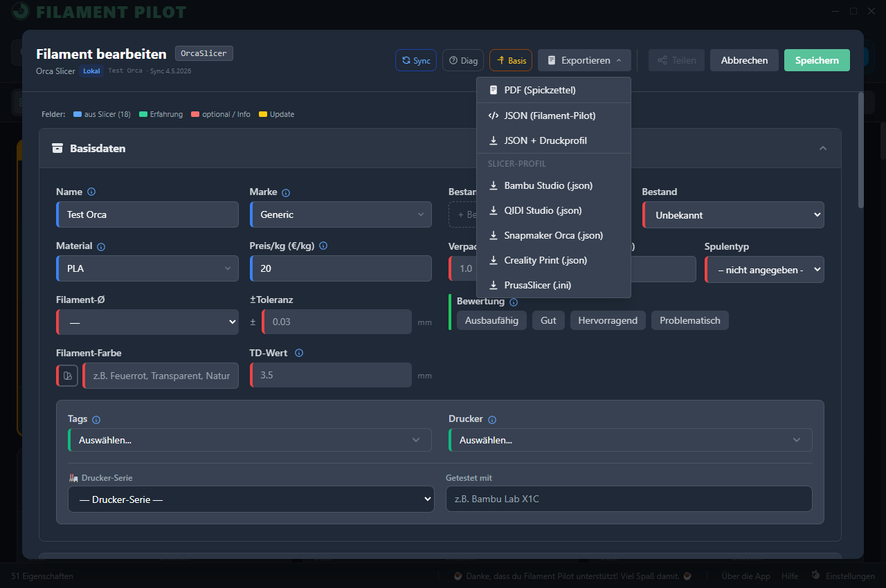This screenshot has width=886, height=588.
Task: Click 'aus Slicer (18)' legend label
Action: (x=107, y=114)
